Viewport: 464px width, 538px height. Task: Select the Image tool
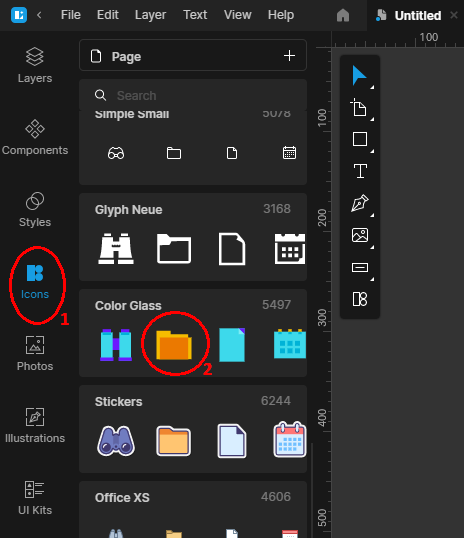click(360, 235)
